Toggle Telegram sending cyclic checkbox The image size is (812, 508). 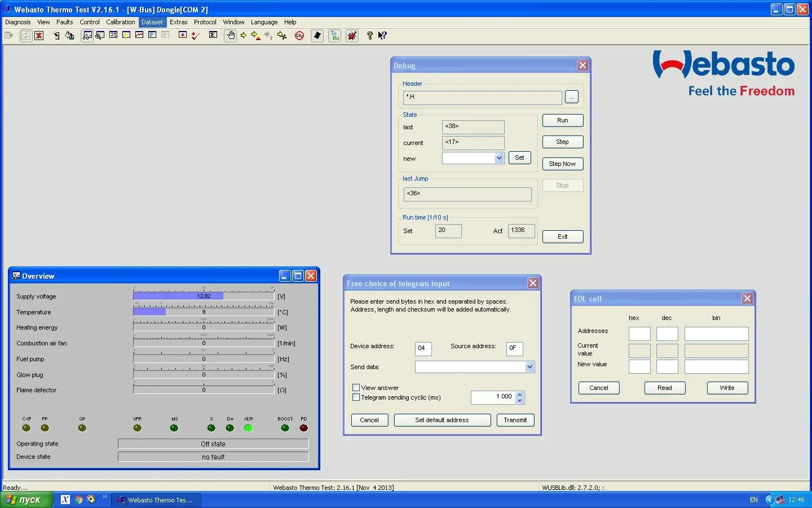point(356,397)
